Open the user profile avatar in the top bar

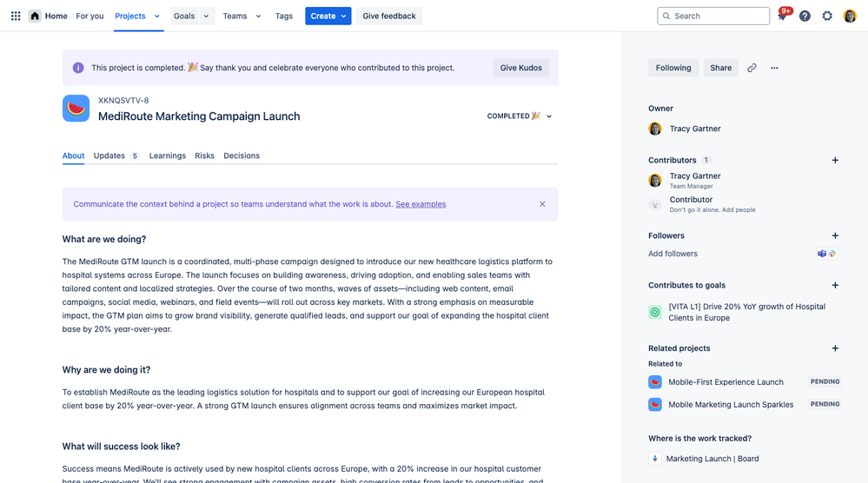(850, 16)
